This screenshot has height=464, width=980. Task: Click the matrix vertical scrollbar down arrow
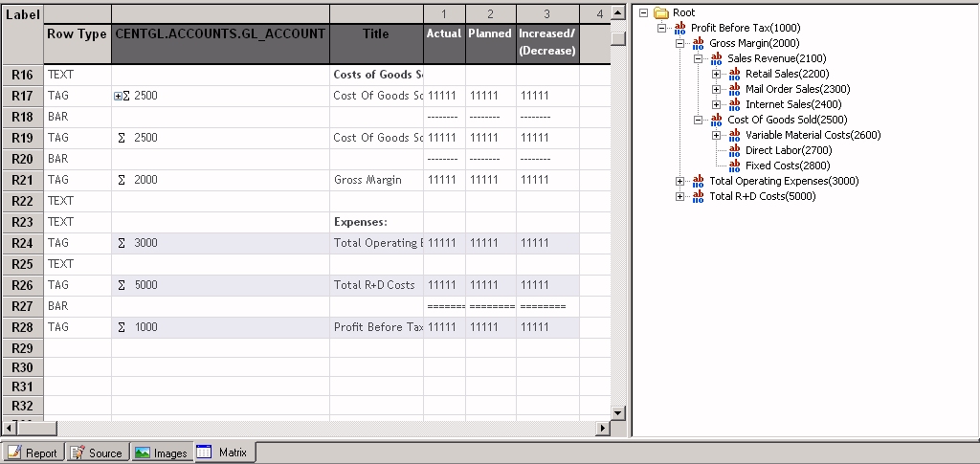pos(618,412)
